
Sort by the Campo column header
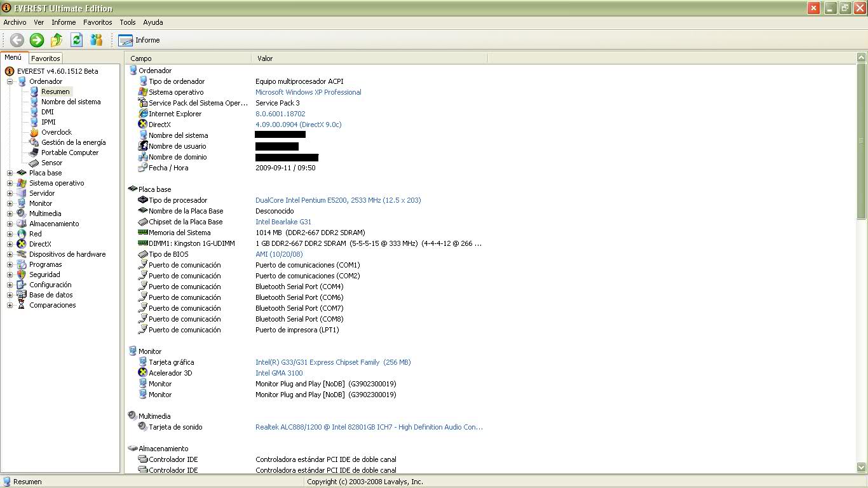[189, 58]
